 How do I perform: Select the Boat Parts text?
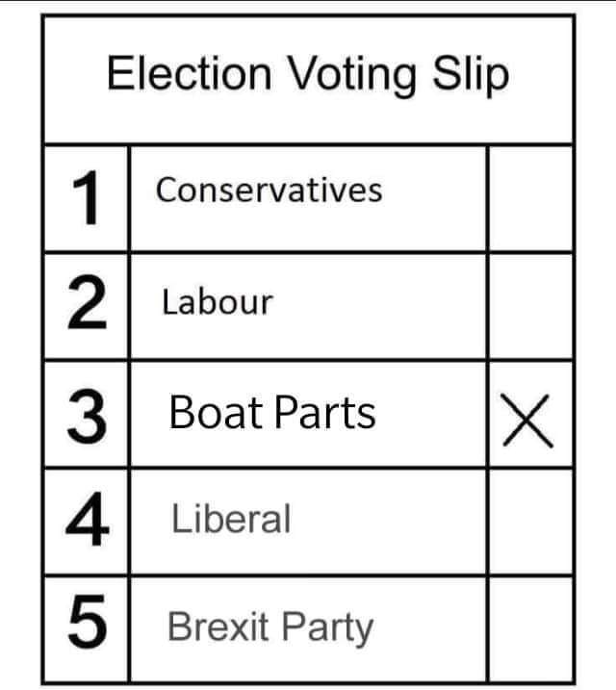point(272,412)
